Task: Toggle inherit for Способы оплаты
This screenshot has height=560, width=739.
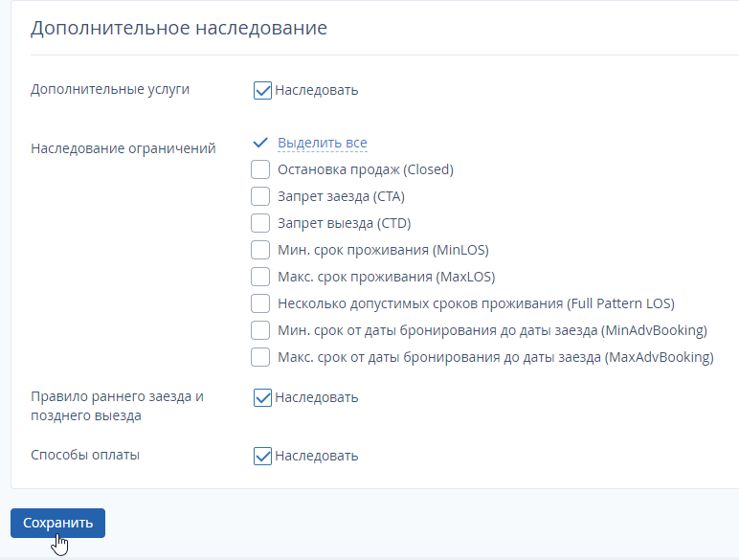Action: pyautogui.click(x=262, y=456)
